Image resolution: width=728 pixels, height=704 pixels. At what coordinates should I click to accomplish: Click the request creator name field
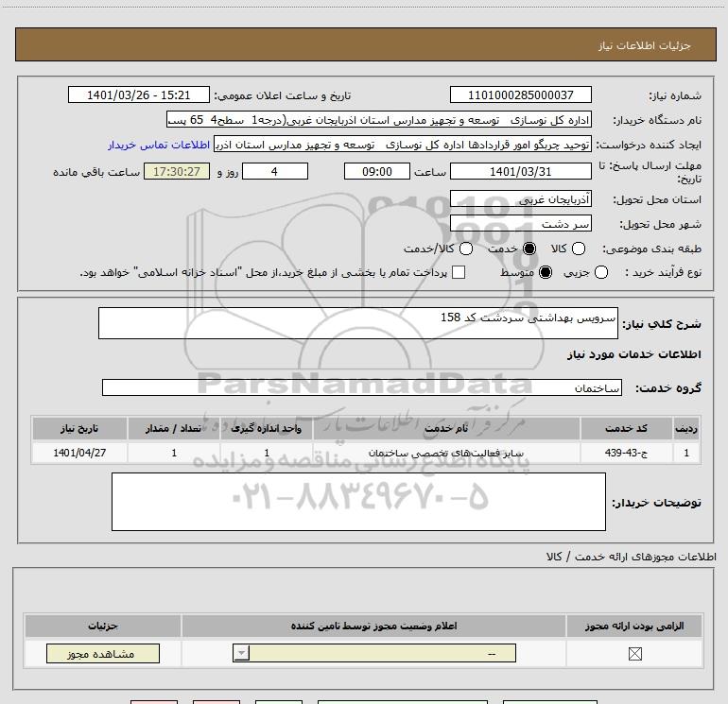pyautogui.click(x=403, y=145)
